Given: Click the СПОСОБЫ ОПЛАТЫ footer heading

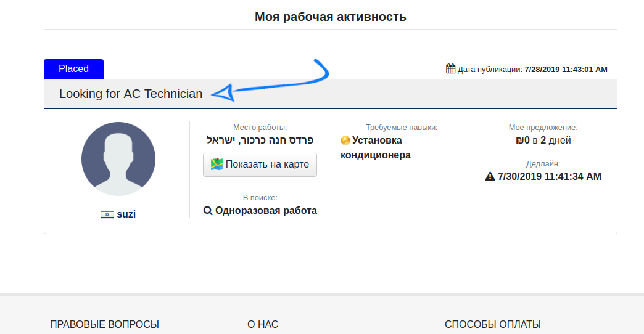Looking at the screenshot, I should pos(492,324).
